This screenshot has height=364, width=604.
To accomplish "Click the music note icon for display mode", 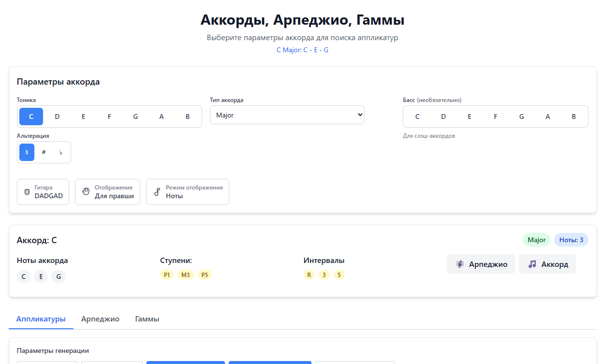I will point(157,192).
